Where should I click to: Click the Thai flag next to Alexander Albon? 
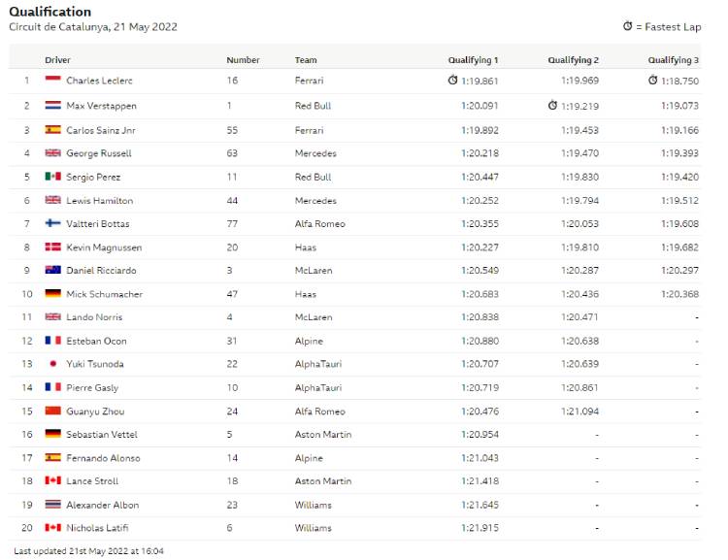click(x=53, y=505)
